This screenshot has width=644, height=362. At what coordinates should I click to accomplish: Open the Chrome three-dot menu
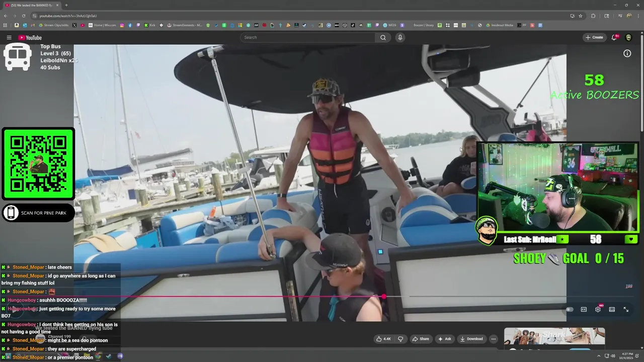638,16
